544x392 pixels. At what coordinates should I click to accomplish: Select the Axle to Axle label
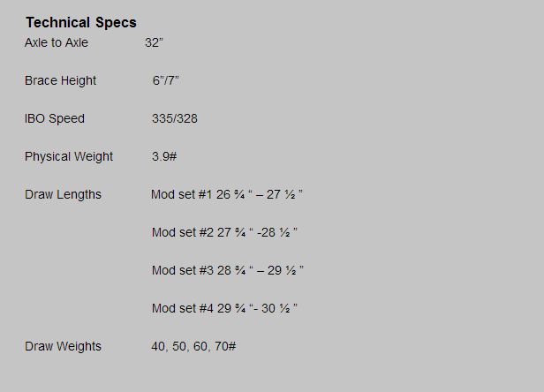coord(57,42)
